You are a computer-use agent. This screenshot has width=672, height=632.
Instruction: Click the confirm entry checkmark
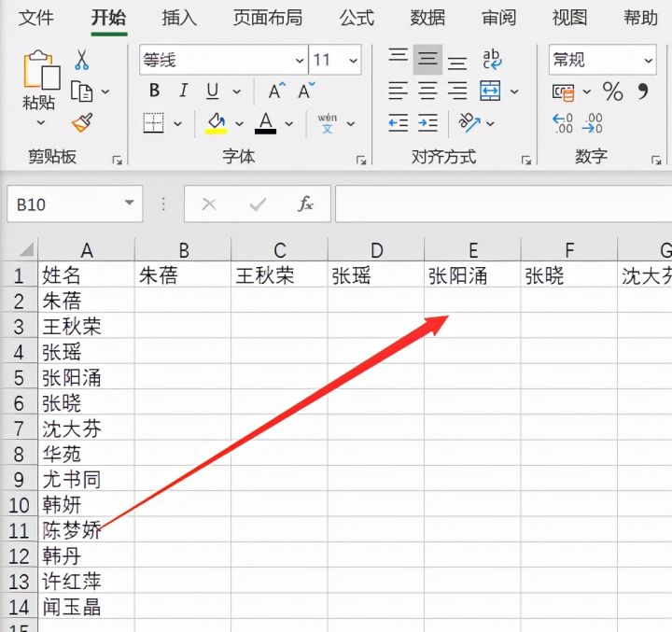[x=258, y=204]
